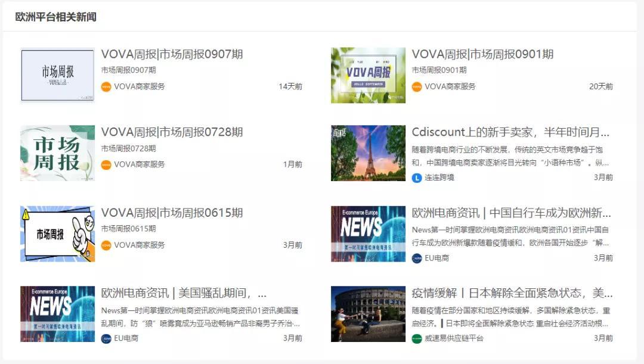644x364 pixels.
Task: Click the Eiffel Tower thumbnail on Cdiscount article
Action: 368,153
